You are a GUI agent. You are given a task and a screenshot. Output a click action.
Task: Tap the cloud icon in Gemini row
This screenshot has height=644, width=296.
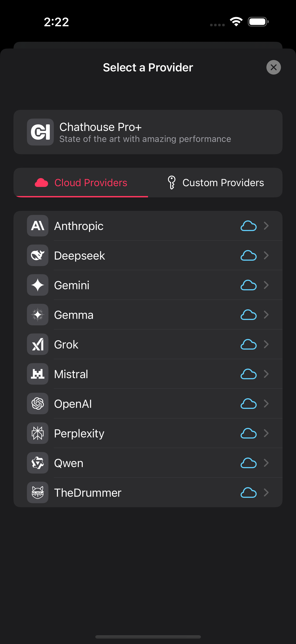click(x=248, y=285)
